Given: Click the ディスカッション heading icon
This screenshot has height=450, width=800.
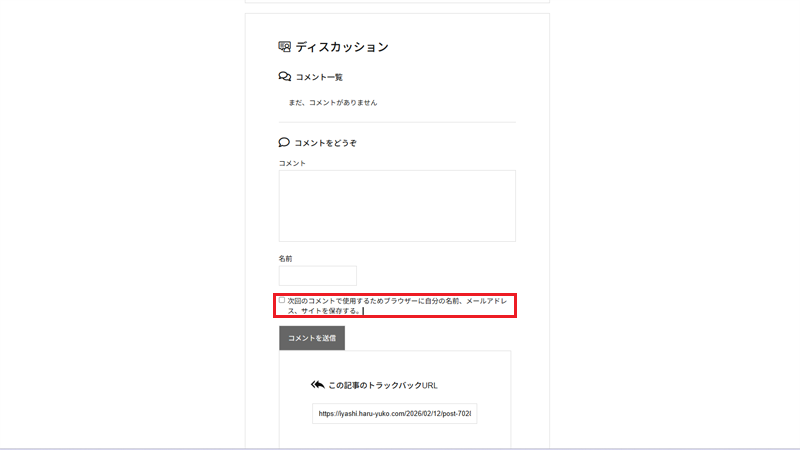Looking at the screenshot, I should (285, 46).
